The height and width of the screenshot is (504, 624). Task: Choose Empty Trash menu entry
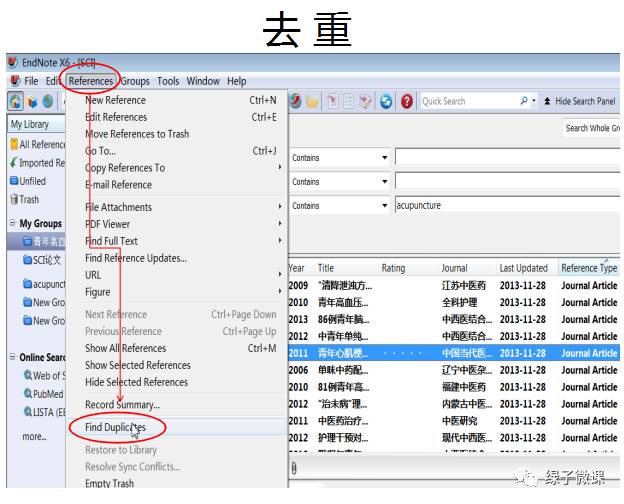(x=177, y=483)
